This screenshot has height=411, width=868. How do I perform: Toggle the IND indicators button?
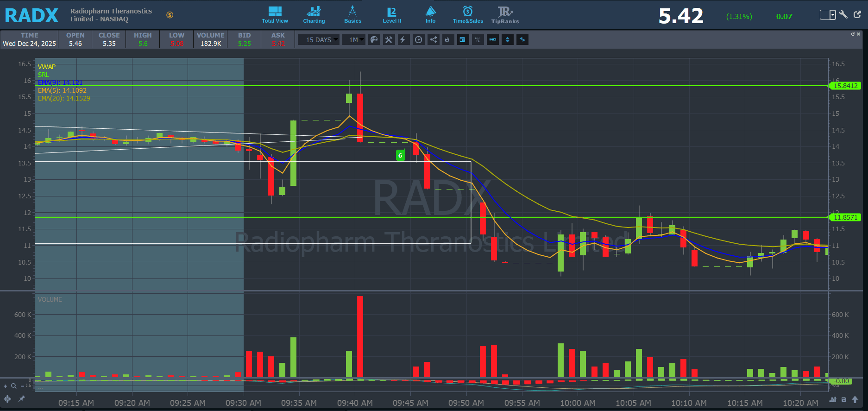[493, 40]
